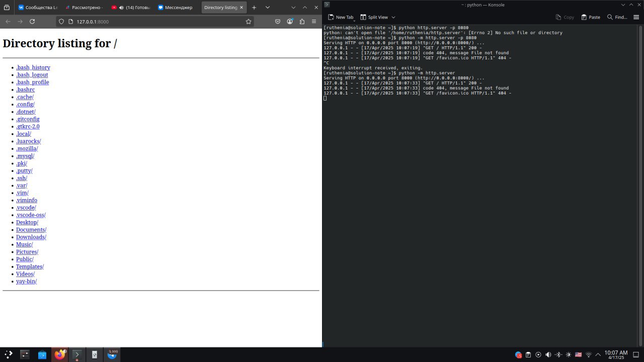Open the Firefox extensions icon
The width and height of the screenshot is (644, 362).
click(x=302, y=22)
